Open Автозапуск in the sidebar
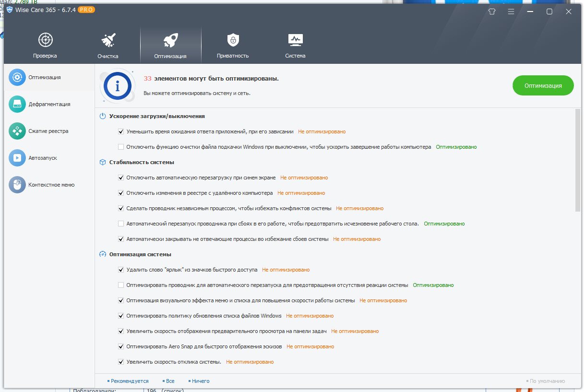Viewport: 585px width, 392px height. 43,158
